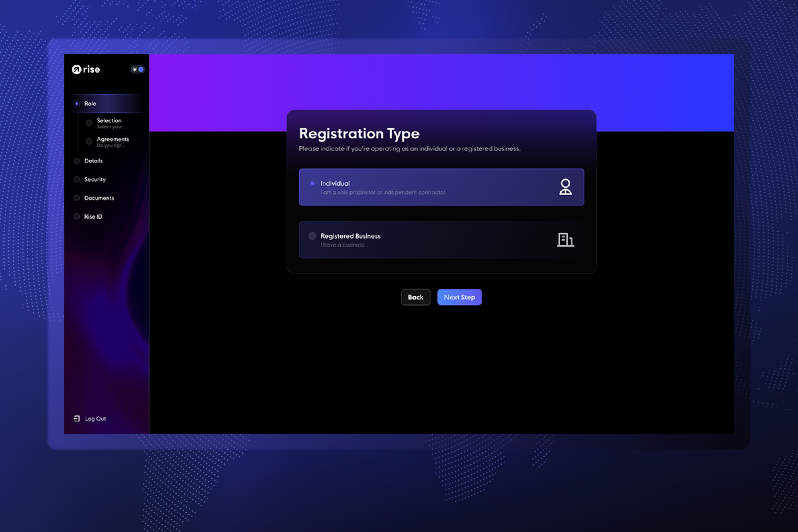Screen dimensions: 798x532
Task: Click the Log Out door icon
Action: pos(77,419)
